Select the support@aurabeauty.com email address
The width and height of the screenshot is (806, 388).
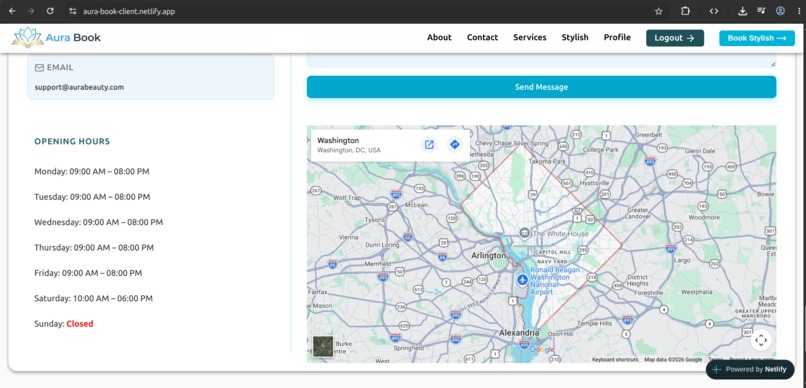coord(79,87)
